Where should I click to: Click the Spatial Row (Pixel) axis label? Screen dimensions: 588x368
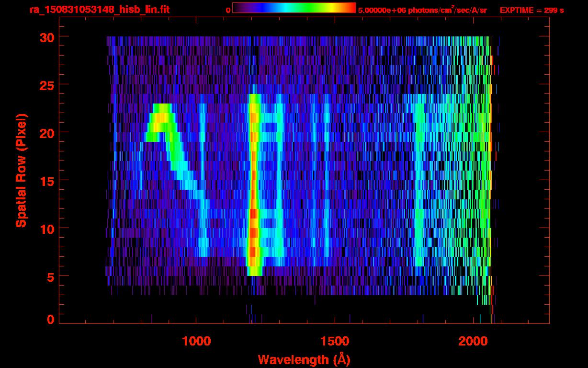click(21, 170)
